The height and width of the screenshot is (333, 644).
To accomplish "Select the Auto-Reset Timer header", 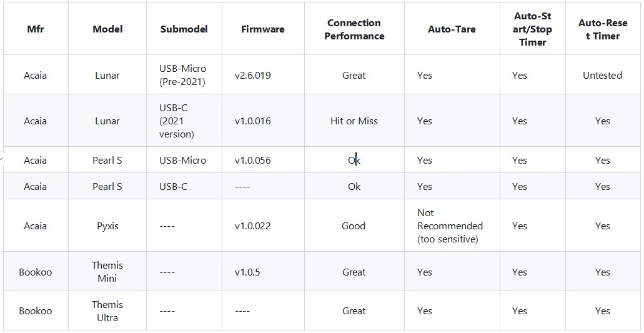I will [603, 29].
